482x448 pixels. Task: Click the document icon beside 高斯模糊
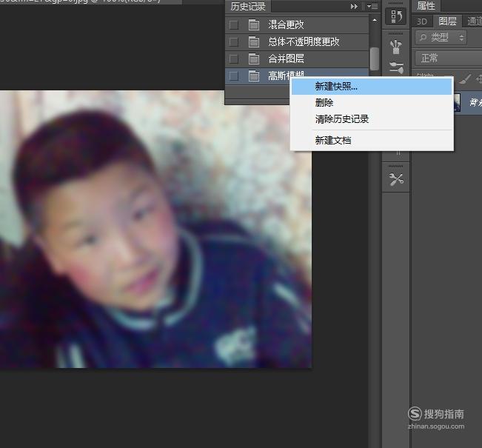pos(254,76)
